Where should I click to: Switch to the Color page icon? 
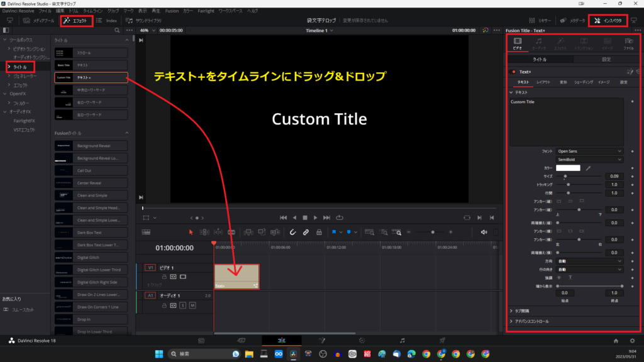362,341
